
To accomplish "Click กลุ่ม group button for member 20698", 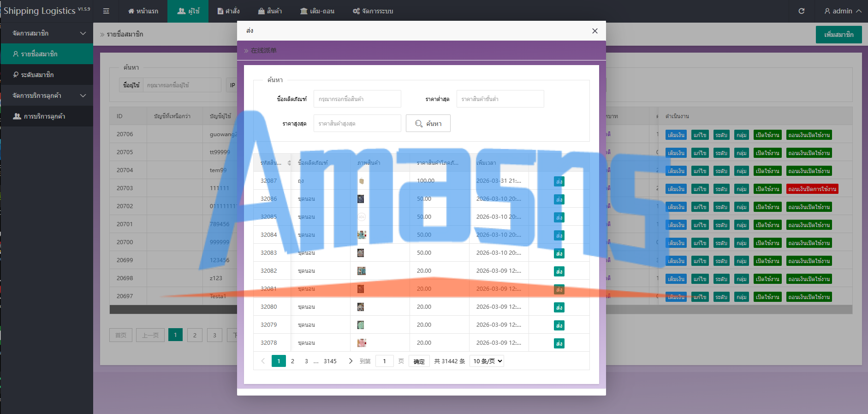I will 741,279.
